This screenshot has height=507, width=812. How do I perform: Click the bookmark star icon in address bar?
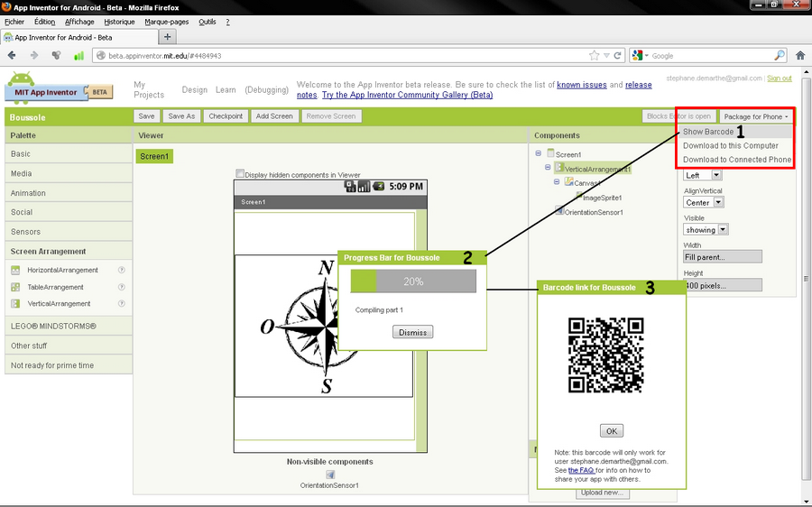tap(594, 55)
